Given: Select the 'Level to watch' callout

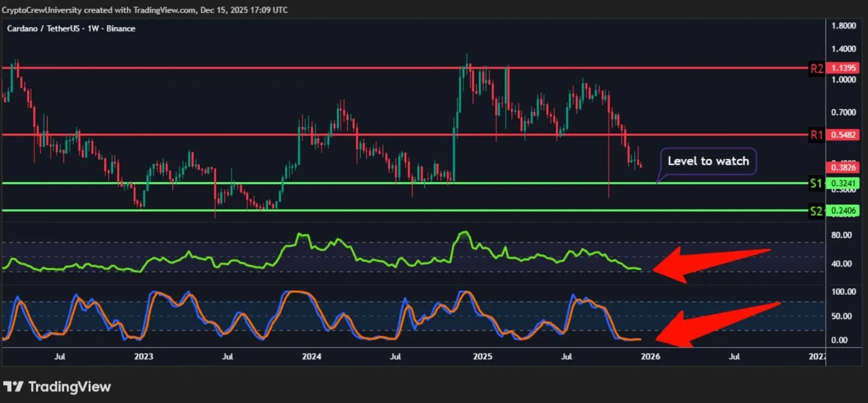Looking at the screenshot, I should click(x=708, y=161).
